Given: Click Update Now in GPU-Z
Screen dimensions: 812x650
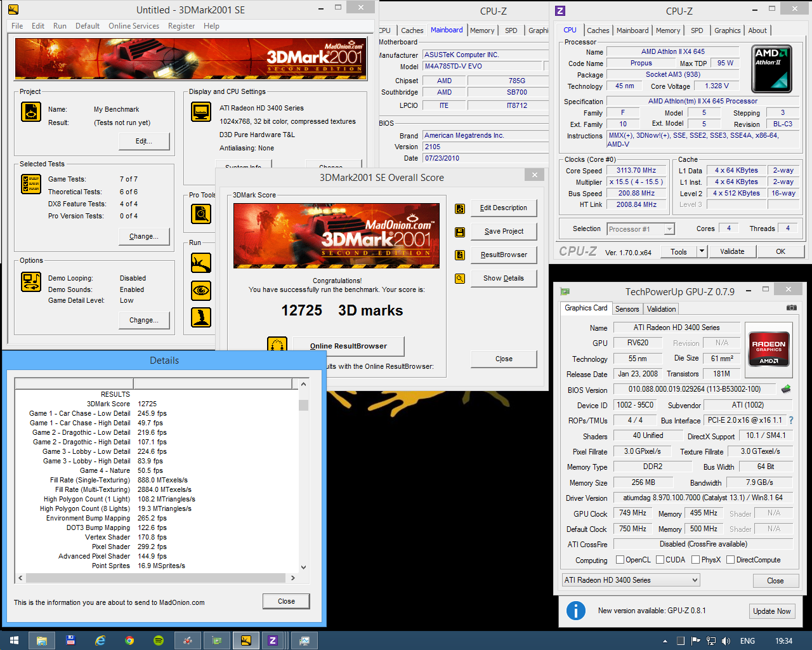Looking at the screenshot, I should pyautogui.click(x=771, y=611).
